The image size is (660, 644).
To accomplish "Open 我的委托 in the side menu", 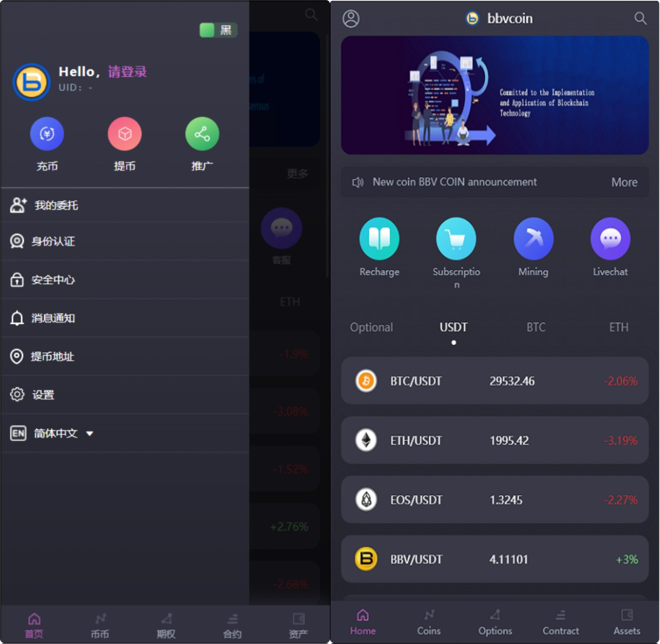I will point(125,205).
